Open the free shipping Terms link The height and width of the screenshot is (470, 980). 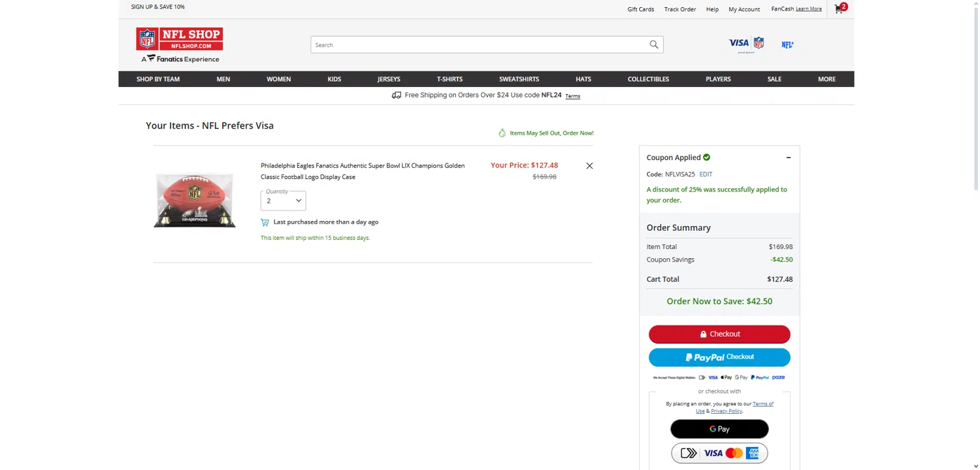click(x=572, y=96)
